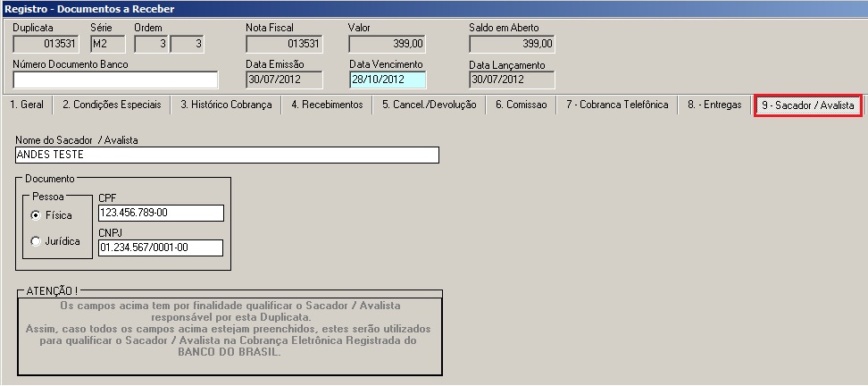
Task: Click the ATENÇÃO notice text
Action: 230,329
